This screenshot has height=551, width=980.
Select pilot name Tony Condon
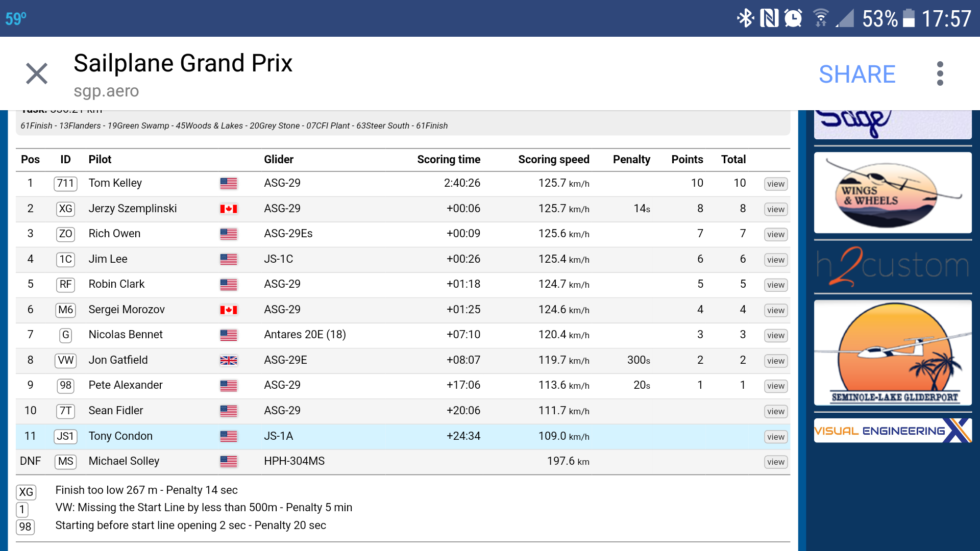click(x=120, y=436)
